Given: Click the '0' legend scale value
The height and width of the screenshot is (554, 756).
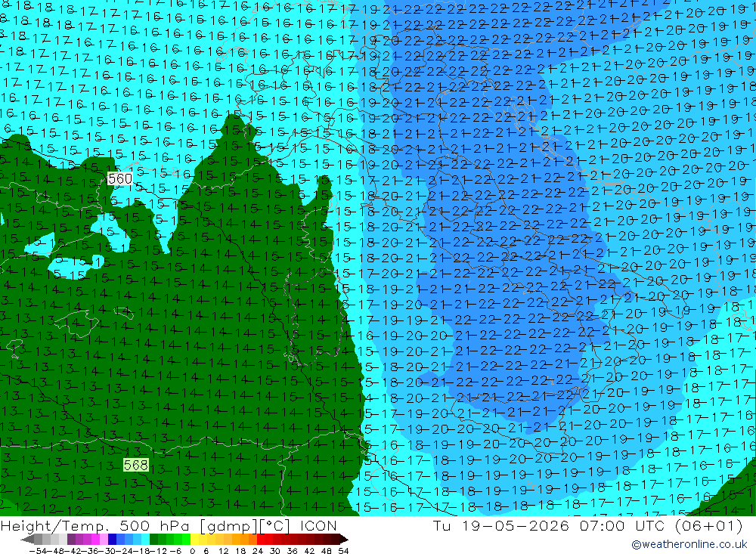Looking at the screenshot, I should [x=192, y=551].
